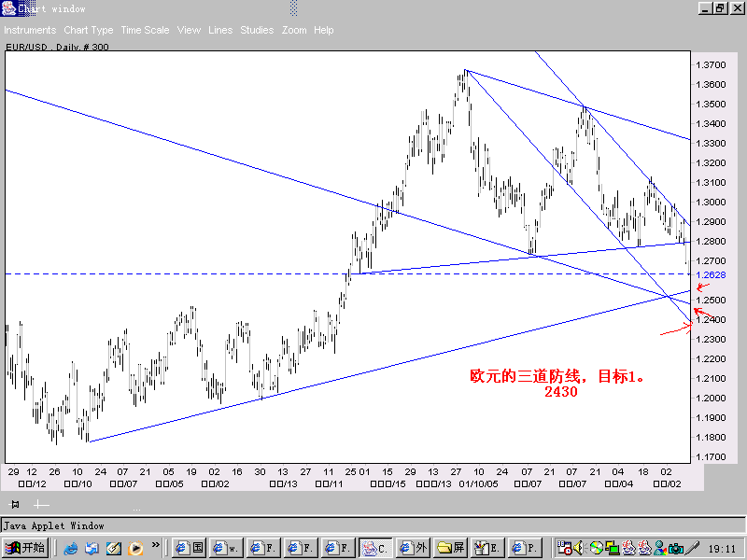The image size is (747, 560).
Task: Open the Zoom menu
Action: (x=294, y=30)
